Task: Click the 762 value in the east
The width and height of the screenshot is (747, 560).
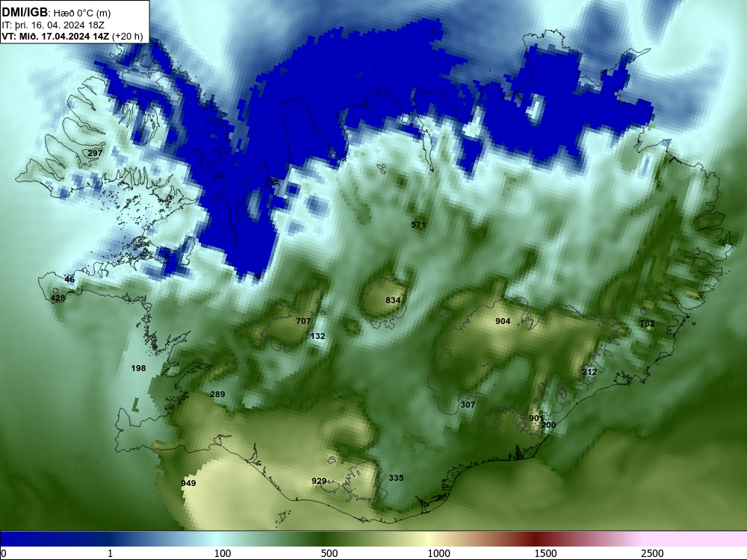Action: pyautogui.click(x=647, y=323)
